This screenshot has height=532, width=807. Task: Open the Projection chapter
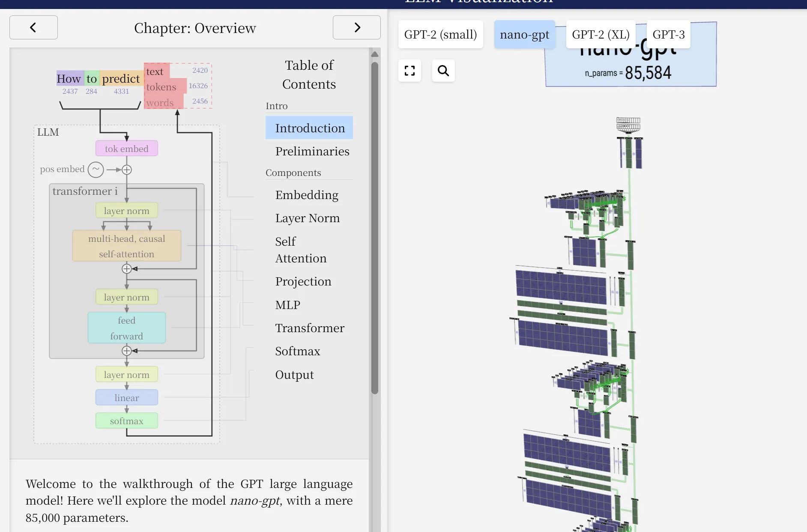pyautogui.click(x=303, y=281)
